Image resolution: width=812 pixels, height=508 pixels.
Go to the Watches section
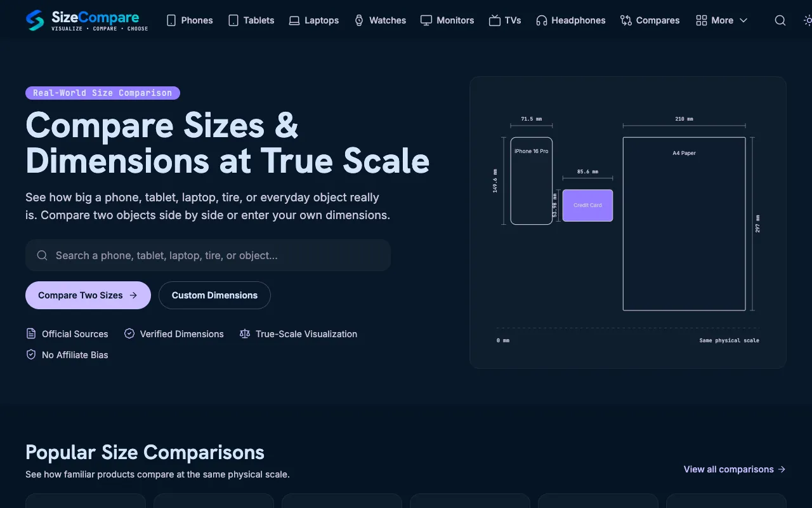click(x=380, y=20)
